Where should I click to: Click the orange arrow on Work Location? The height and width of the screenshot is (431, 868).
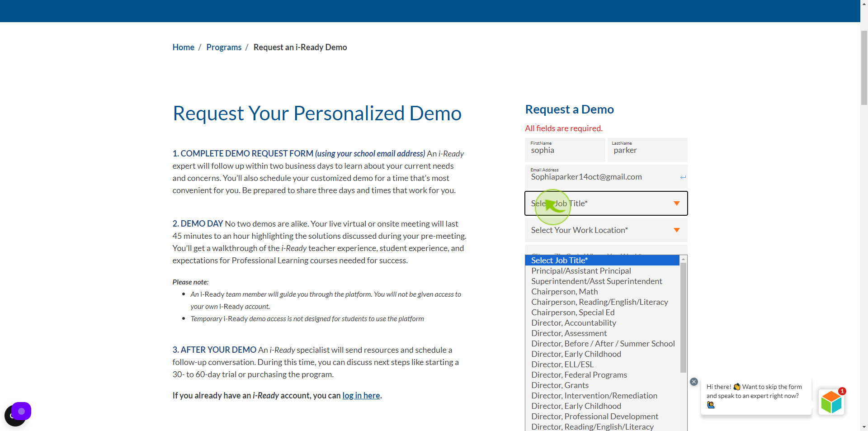pos(677,230)
